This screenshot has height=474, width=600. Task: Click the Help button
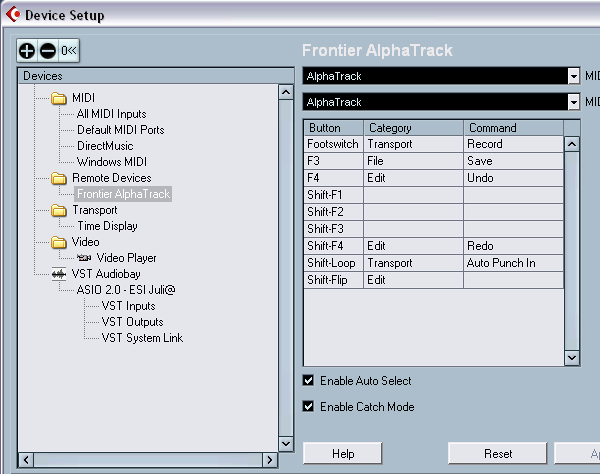click(x=343, y=453)
